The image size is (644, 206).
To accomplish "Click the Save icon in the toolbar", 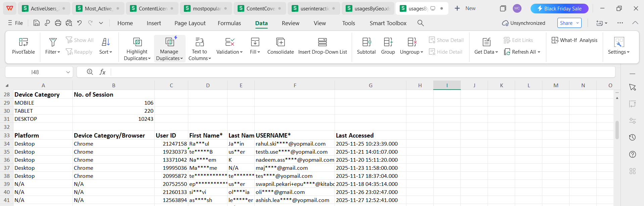I will tap(37, 23).
